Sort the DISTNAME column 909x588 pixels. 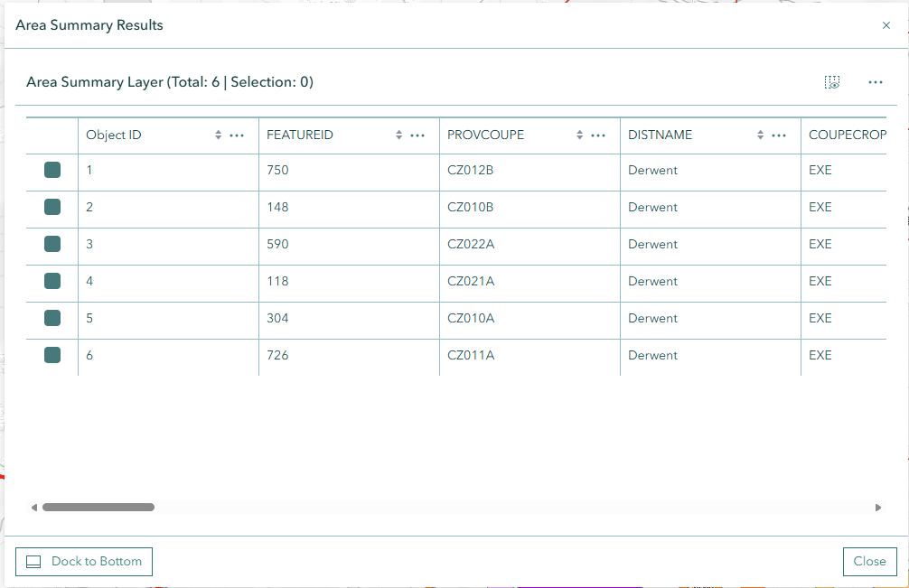pyautogui.click(x=759, y=134)
